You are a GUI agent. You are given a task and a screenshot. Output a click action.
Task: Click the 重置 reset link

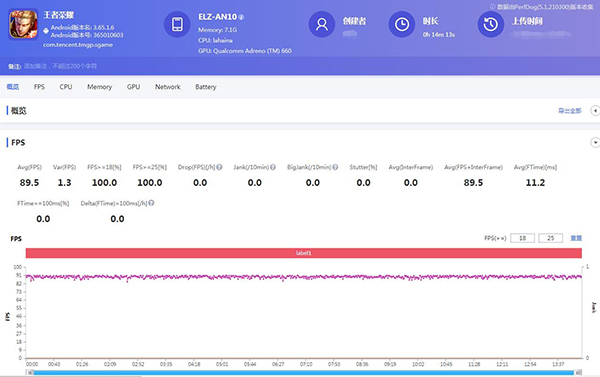coord(576,238)
